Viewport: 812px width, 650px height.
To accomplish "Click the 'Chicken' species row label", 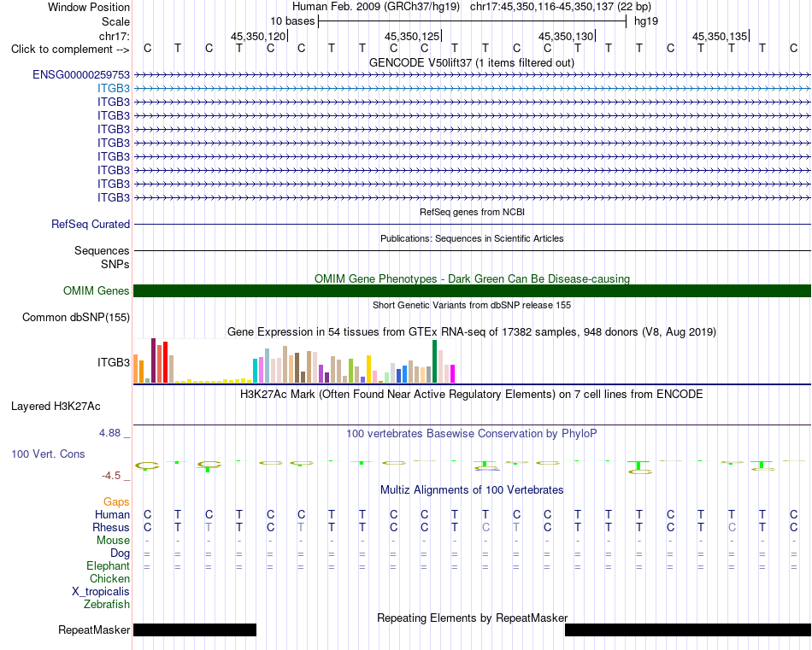I will [109, 578].
